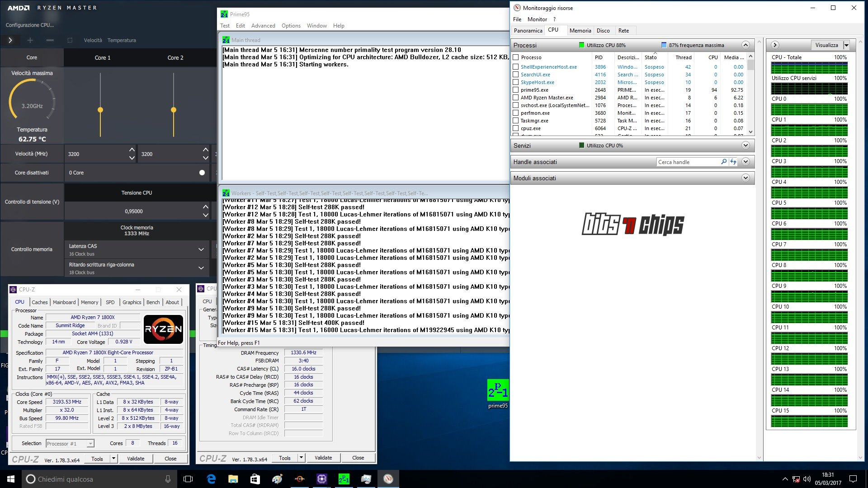Switch to Memoria tab in Resource Monitor
The image size is (868, 488).
[580, 30]
